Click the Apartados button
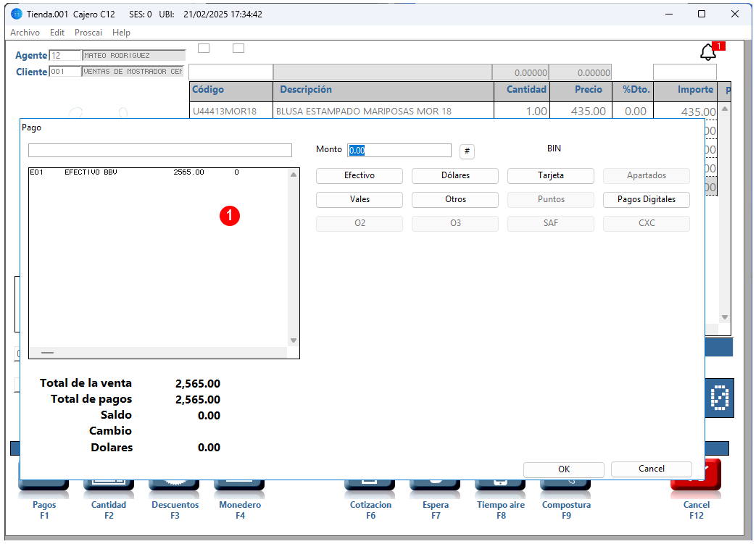This screenshot has width=756, height=544. 647,175
